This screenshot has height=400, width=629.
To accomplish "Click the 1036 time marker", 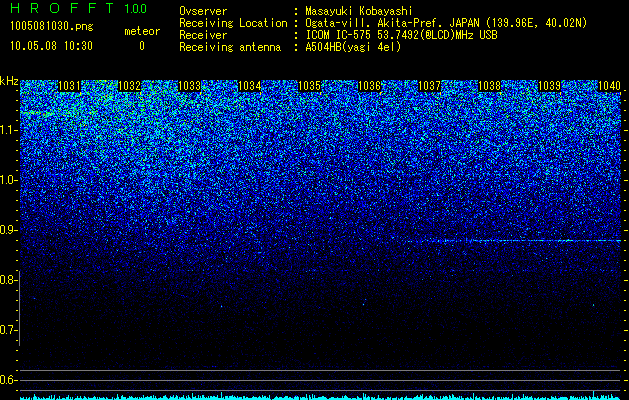I will [369, 86].
